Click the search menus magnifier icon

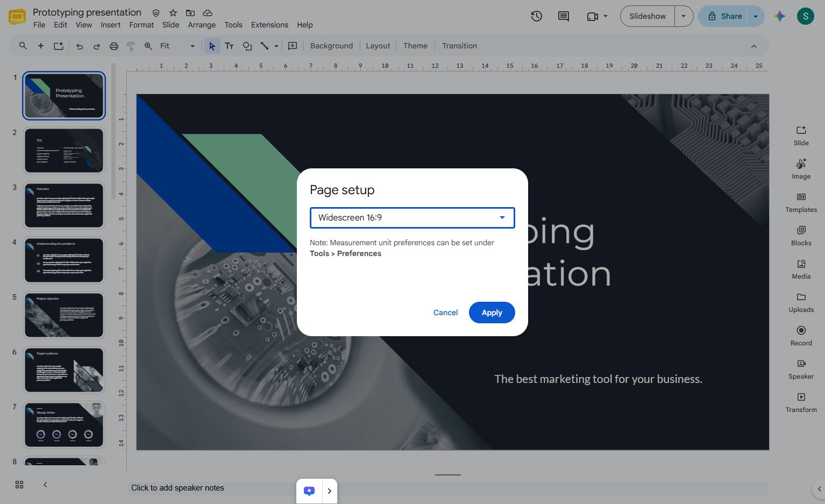click(x=23, y=46)
